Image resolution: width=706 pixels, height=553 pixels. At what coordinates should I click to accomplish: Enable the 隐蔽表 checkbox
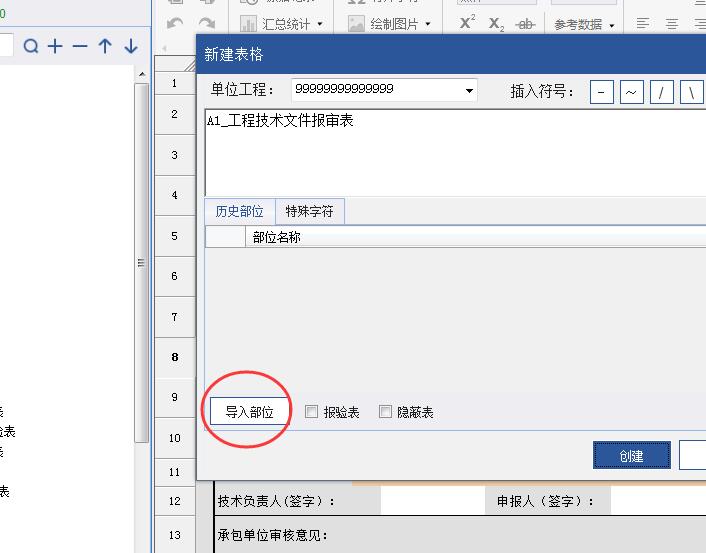(386, 412)
